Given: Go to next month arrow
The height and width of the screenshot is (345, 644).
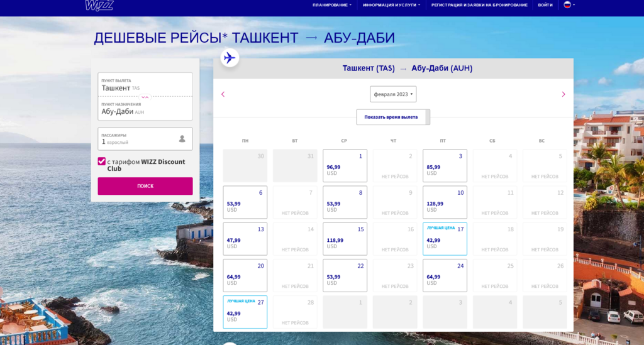Looking at the screenshot, I should (x=563, y=94).
